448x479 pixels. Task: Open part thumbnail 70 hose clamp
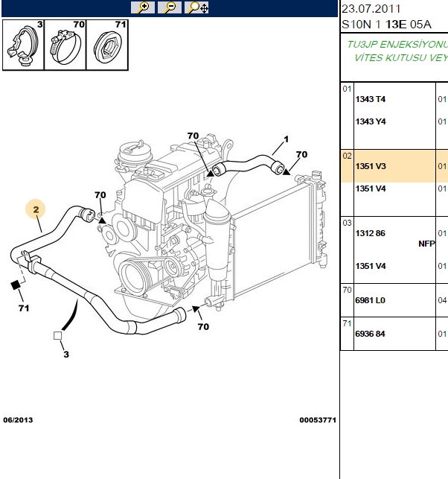click(65, 45)
